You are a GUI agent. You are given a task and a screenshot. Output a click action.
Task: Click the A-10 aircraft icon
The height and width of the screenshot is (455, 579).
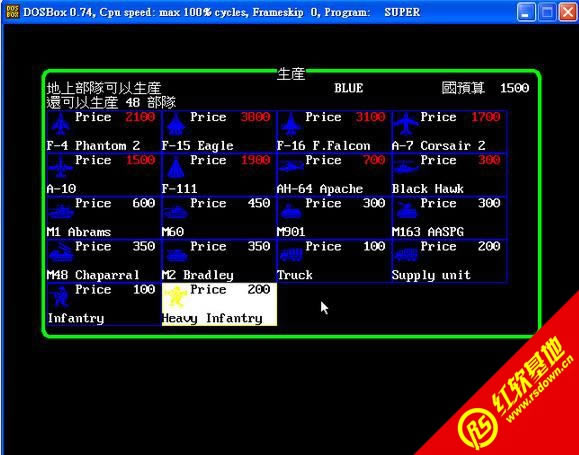tap(60, 167)
